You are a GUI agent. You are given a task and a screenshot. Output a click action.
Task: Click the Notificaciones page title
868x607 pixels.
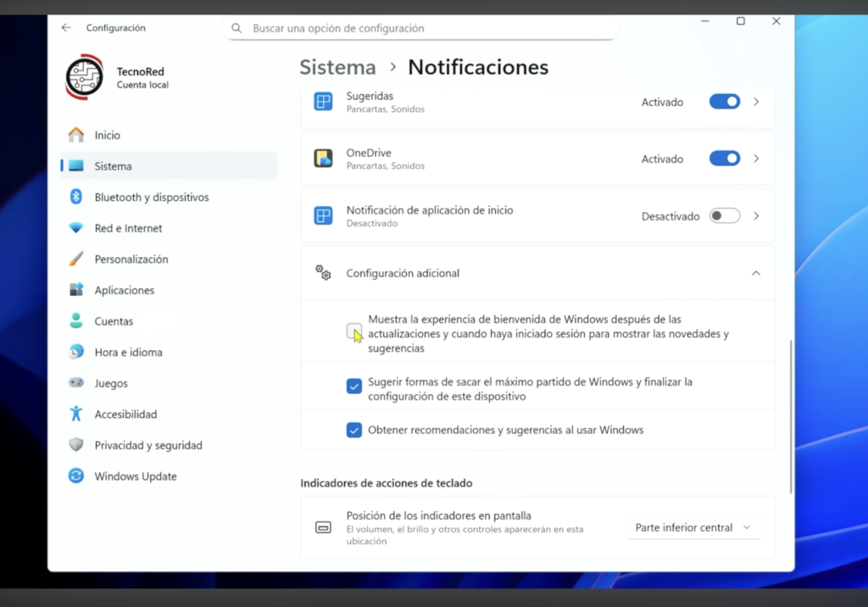[x=478, y=67]
